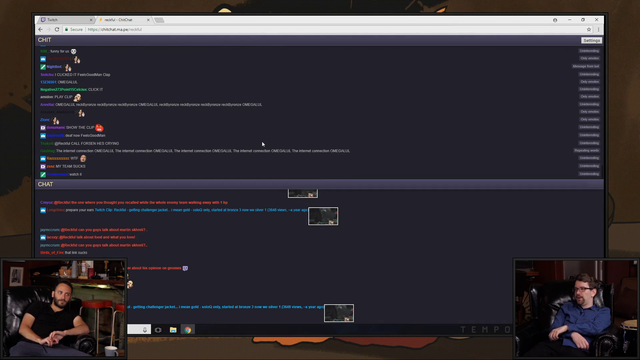The height and width of the screenshot is (360, 640).
Task: Open the bottom 'getting challenger jacket' clip link
Action: point(225,307)
